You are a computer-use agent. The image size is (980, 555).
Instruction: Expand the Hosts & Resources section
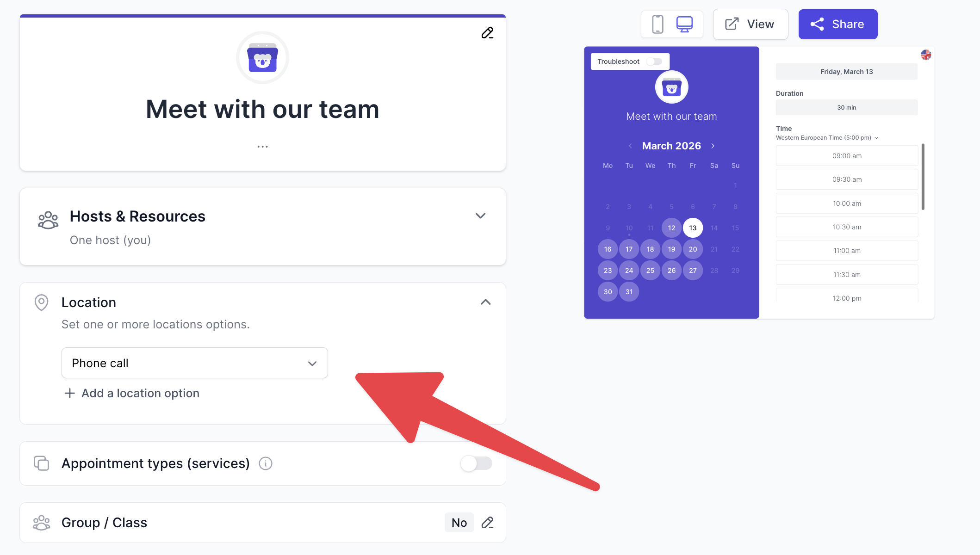[x=480, y=216]
